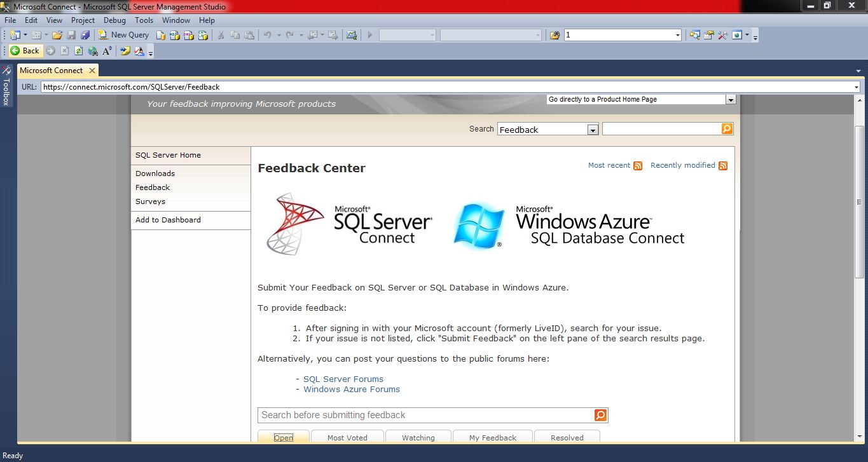Go Back in the web browser
This screenshot has width=868, height=462.
click(x=25, y=51)
